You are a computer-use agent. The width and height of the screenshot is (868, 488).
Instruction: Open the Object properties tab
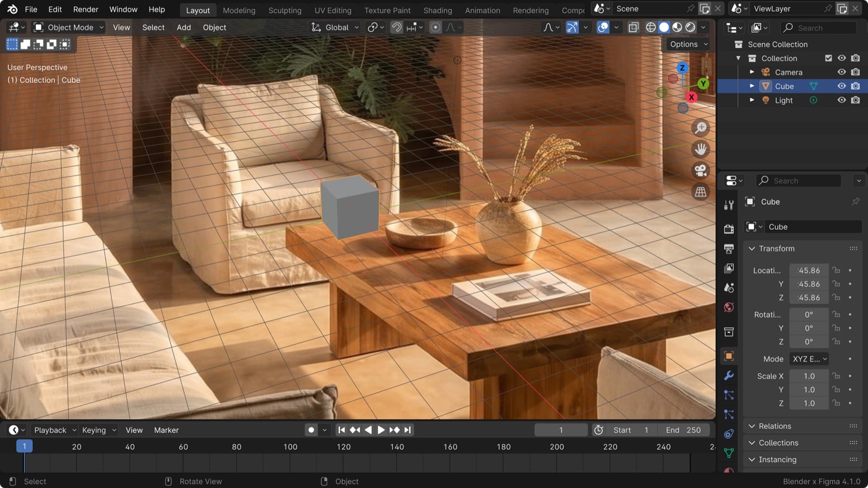click(729, 356)
